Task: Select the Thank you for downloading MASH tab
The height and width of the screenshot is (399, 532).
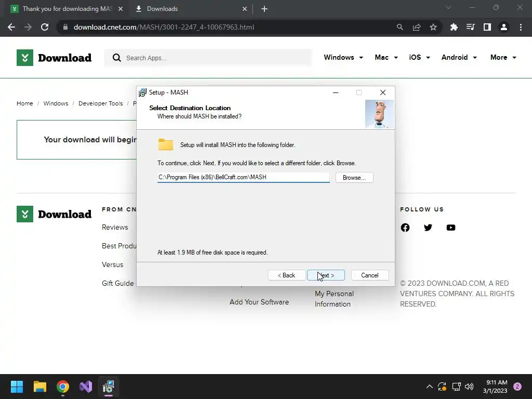Action: (x=67, y=9)
